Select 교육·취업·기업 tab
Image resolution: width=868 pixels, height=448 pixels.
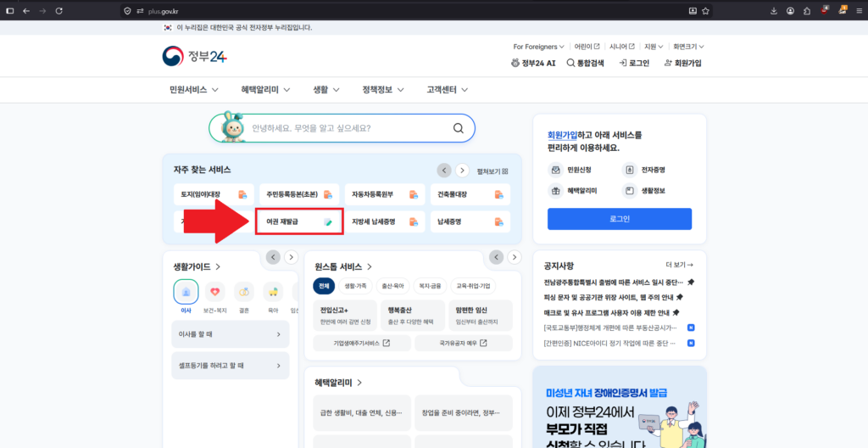click(473, 286)
